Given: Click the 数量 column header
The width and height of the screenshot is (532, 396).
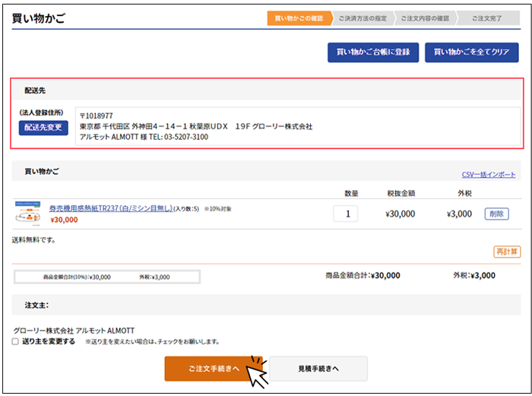Looking at the screenshot, I should [351, 193].
